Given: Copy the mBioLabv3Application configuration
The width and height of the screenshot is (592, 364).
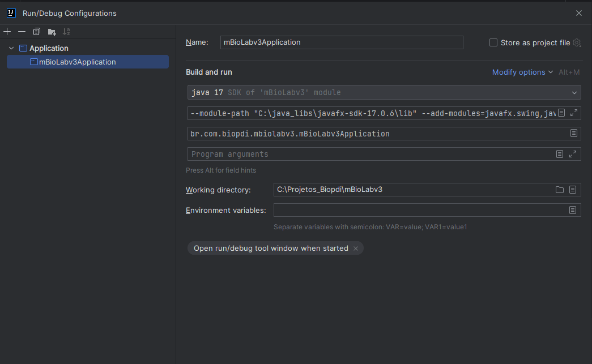Looking at the screenshot, I should [36, 32].
